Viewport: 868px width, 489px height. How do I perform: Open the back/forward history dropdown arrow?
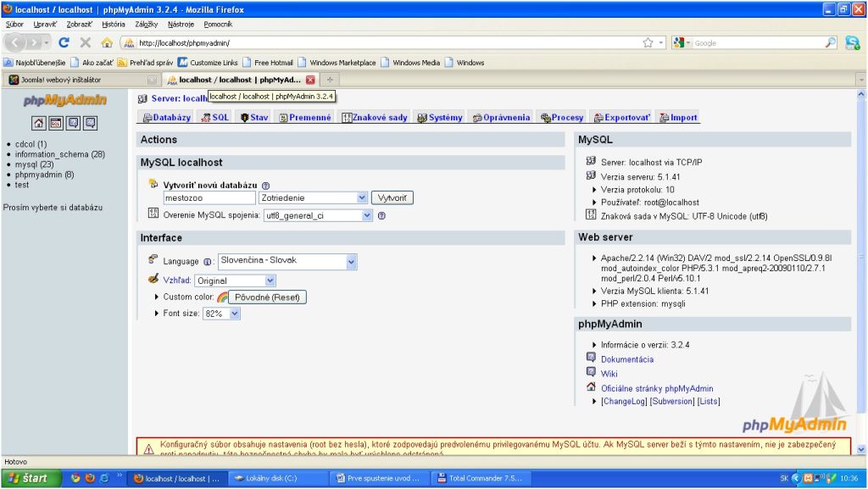47,42
